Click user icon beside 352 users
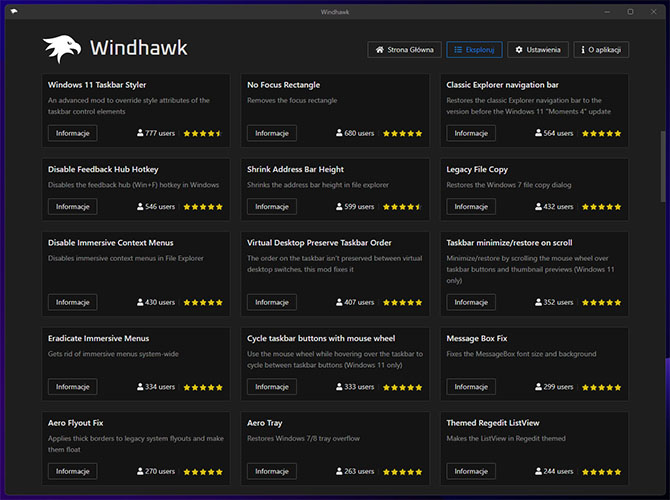 click(x=538, y=302)
